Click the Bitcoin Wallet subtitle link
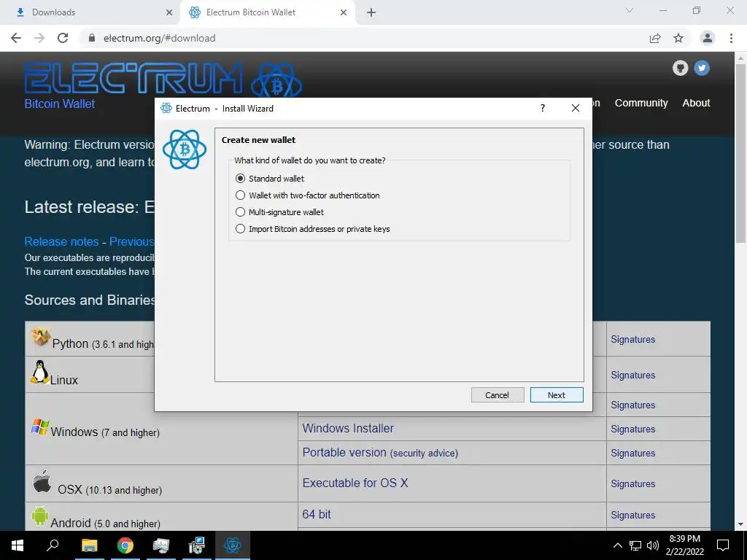 (60, 104)
